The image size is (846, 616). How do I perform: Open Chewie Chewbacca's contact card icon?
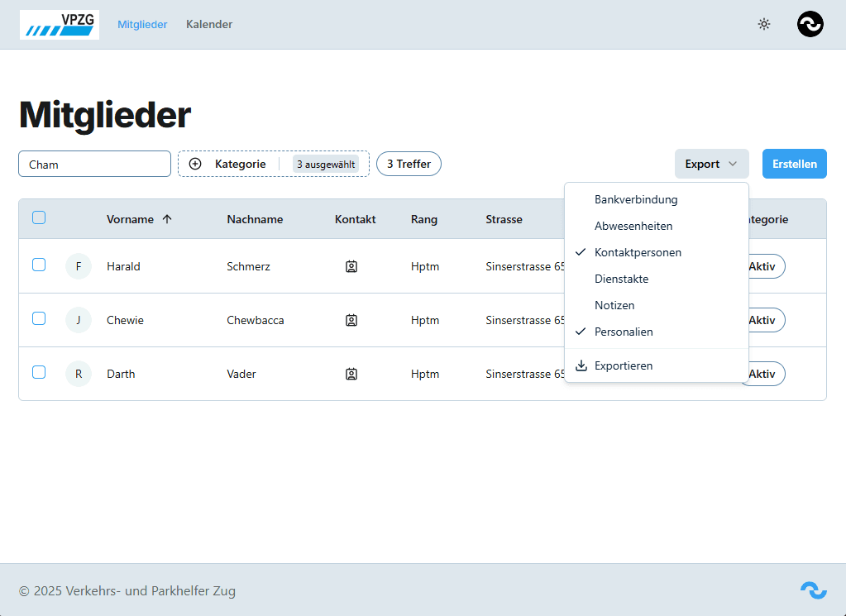[351, 320]
